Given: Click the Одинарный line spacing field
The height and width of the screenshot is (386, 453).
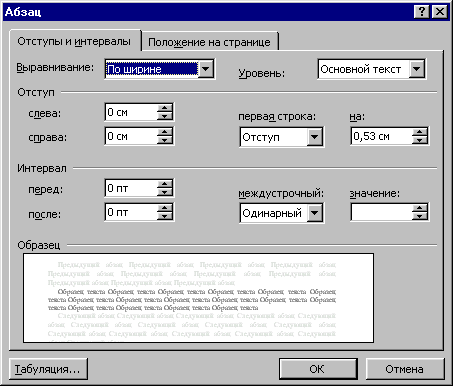Looking at the screenshot, I should click(x=274, y=213).
